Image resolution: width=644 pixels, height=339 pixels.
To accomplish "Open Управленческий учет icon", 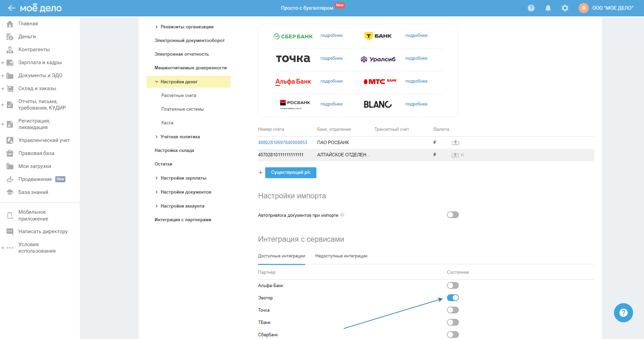I will [x=10, y=140].
